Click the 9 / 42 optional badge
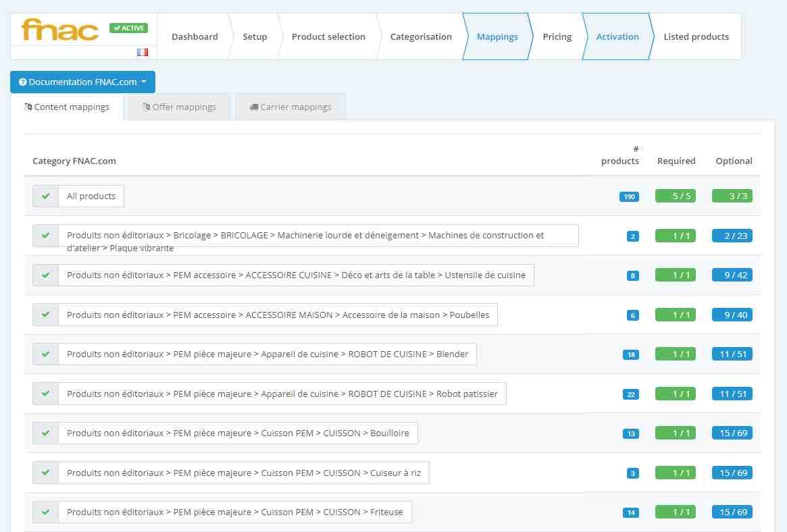Screen dimensions: 787x532 [x=732, y=275]
